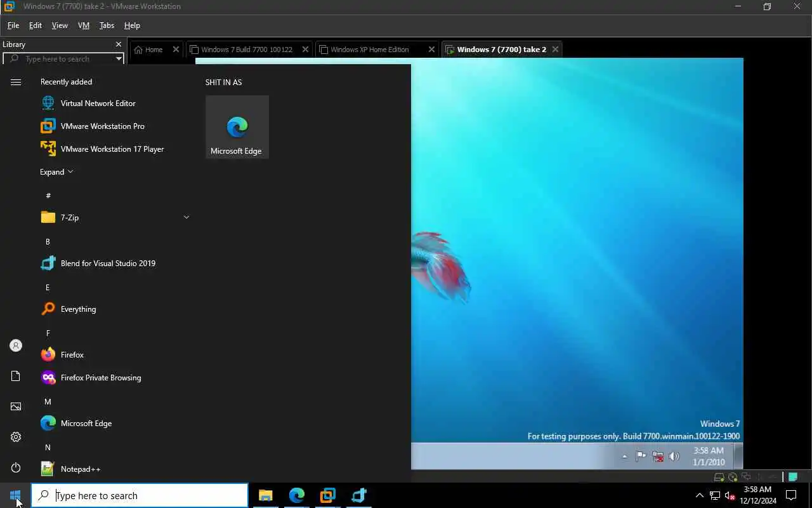The height and width of the screenshot is (508, 812).
Task: Open the File menu
Action: click(13, 25)
